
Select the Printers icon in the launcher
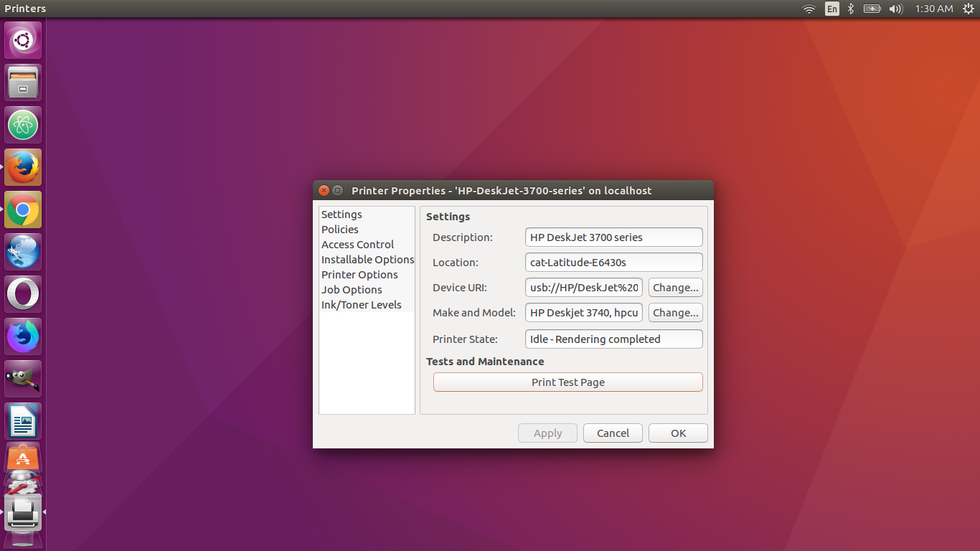[23, 512]
